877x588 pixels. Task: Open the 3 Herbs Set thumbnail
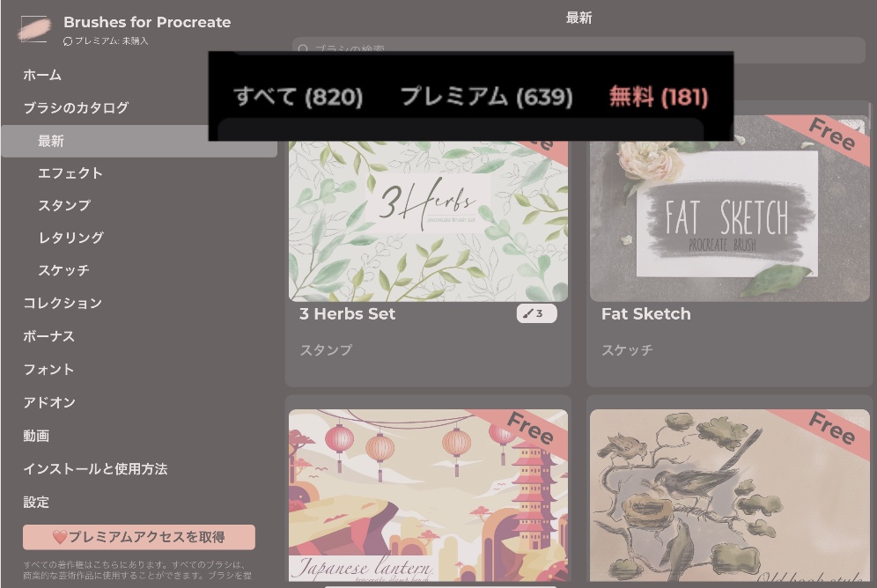pyautogui.click(x=428, y=221)
